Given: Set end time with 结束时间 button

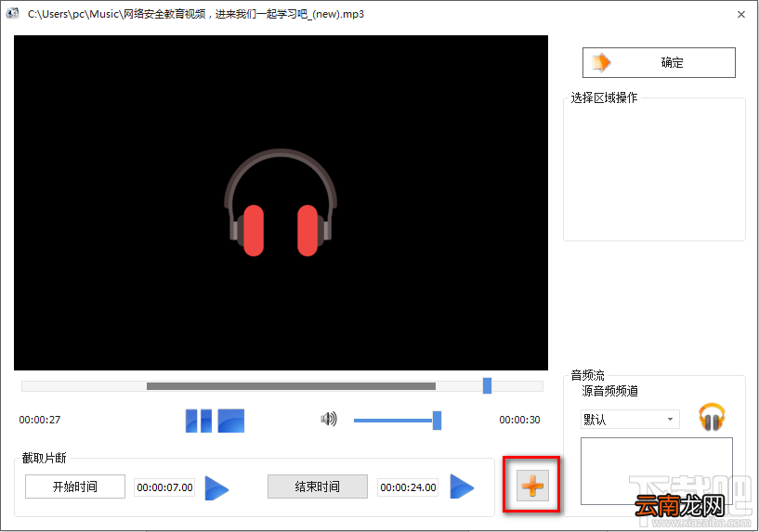Looking at the screenshot, I should (x=318, y=487).
